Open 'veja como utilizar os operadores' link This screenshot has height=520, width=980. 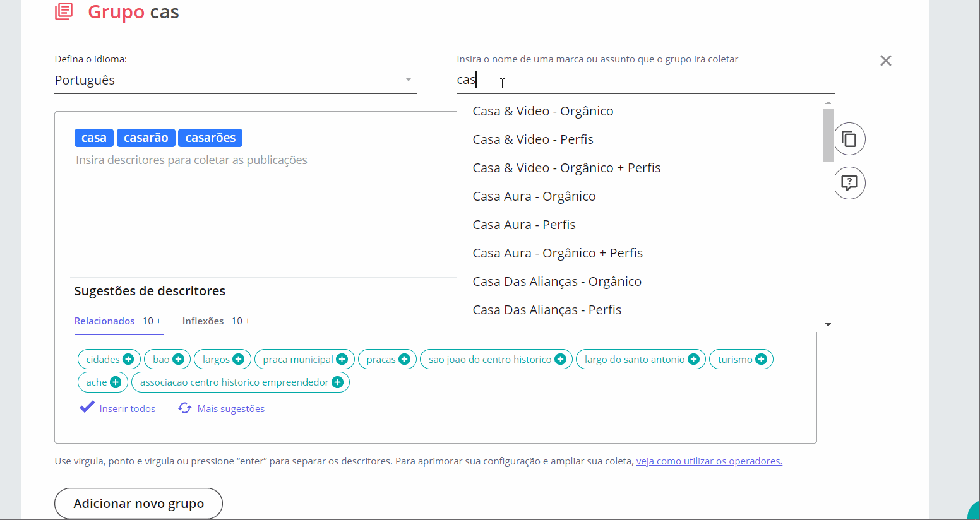click(x=709, y=461)
